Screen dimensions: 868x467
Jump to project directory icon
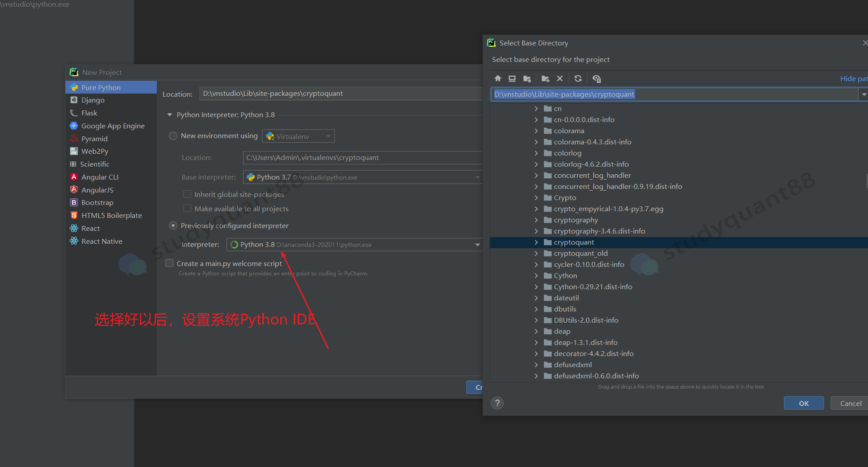[527, 78]
